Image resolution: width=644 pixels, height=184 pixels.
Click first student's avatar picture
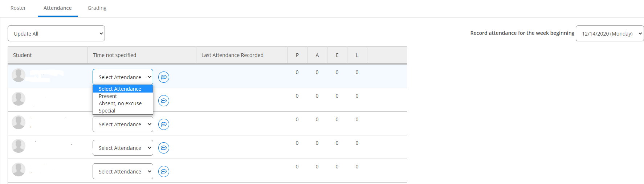click(x=19, y=75)
